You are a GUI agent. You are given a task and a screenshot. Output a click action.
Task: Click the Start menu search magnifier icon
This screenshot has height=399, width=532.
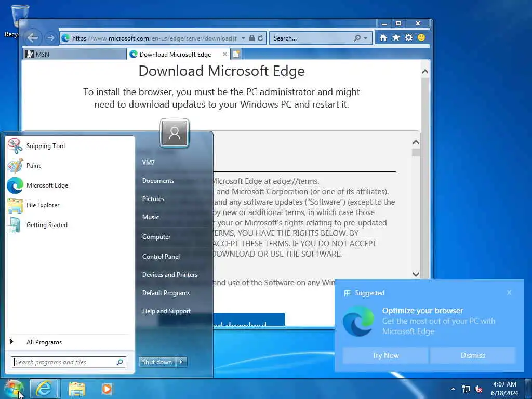click(x=120, y=362)
